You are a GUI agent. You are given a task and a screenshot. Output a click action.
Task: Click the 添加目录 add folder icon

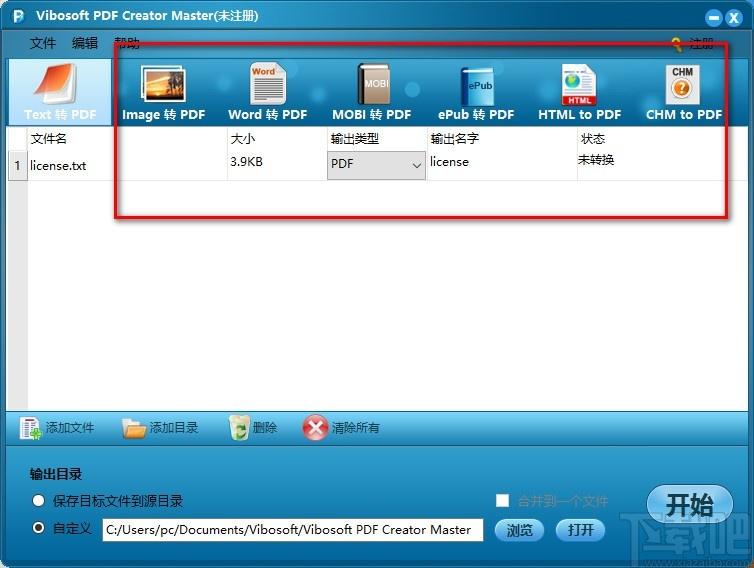pyautogui.click(x=133, y=428)
